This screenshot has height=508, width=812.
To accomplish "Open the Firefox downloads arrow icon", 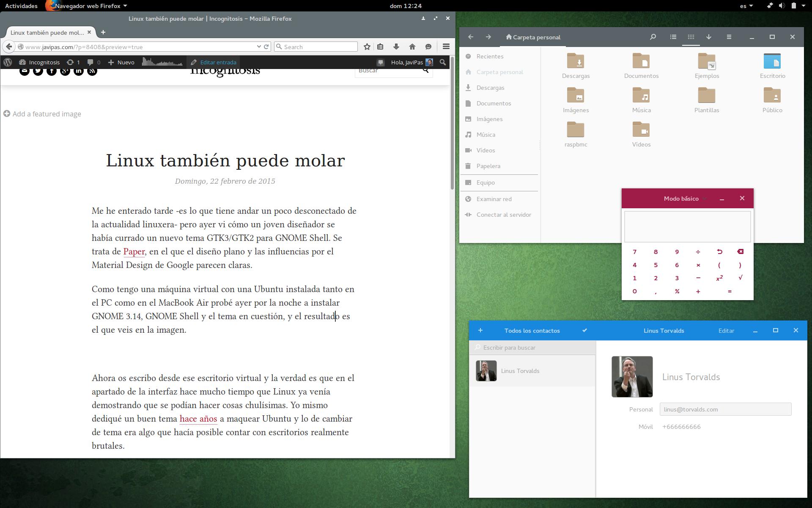I will [x=396, y=47].
